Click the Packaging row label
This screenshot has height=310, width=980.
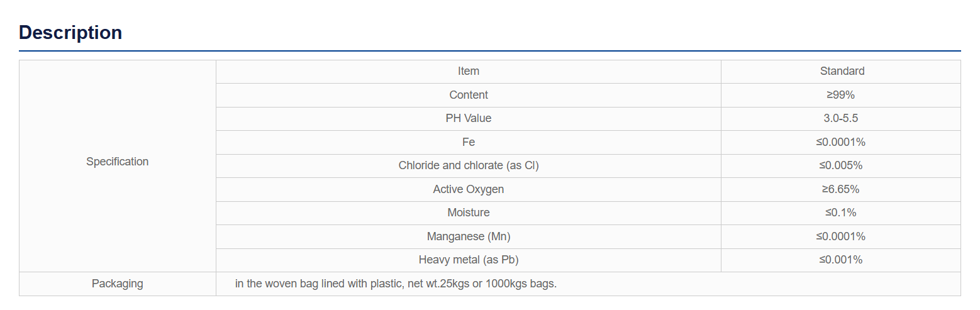[x=118, y=284]
